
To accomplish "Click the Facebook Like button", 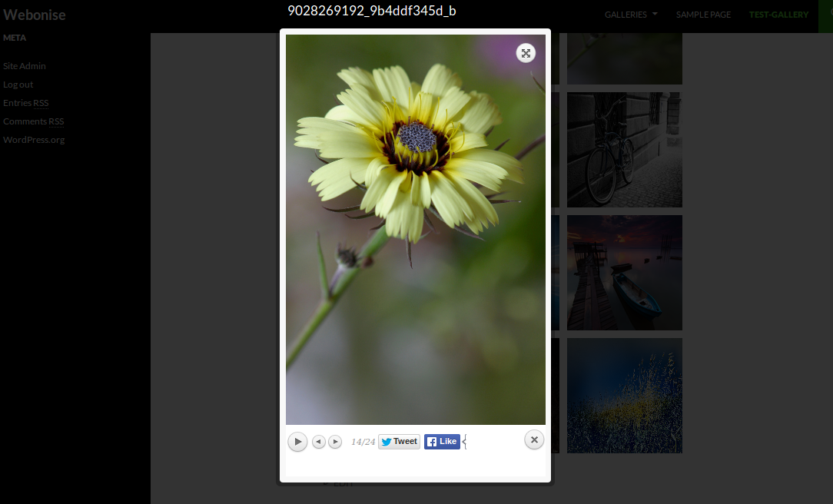I will pos(442,441).
